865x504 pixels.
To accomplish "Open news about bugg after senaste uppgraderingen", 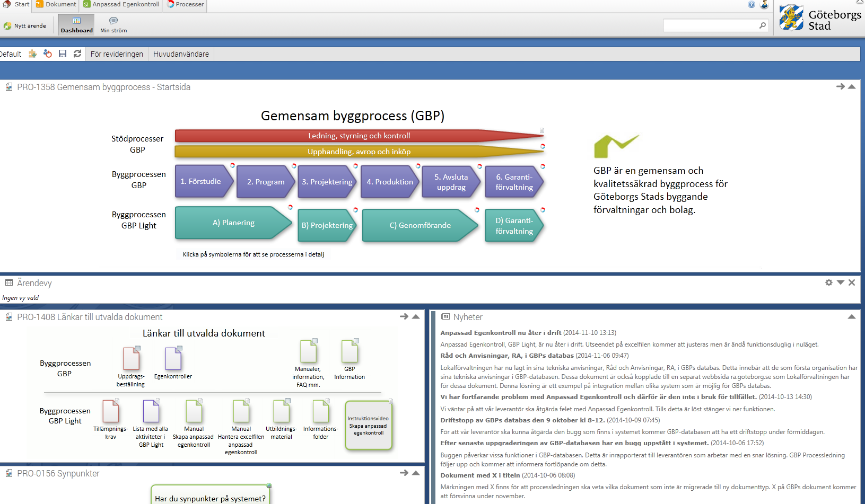I will point(574,443).
